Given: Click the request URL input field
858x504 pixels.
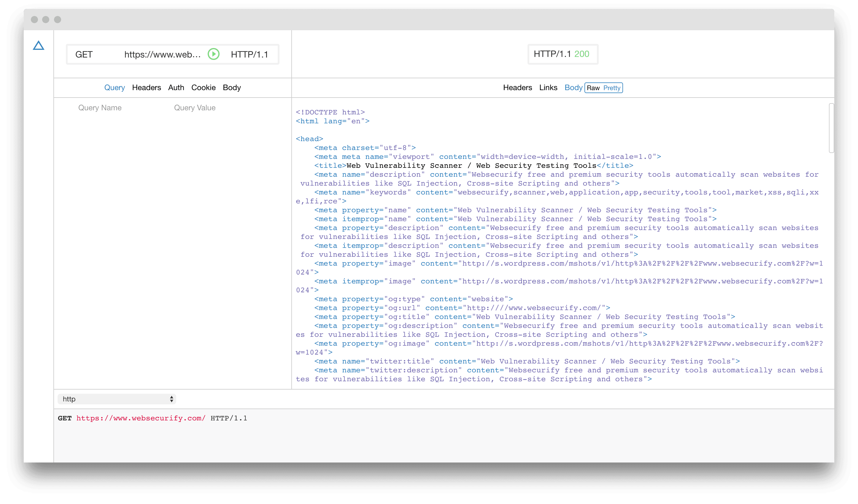Looking at the screenshot, I should pos(162,55).
